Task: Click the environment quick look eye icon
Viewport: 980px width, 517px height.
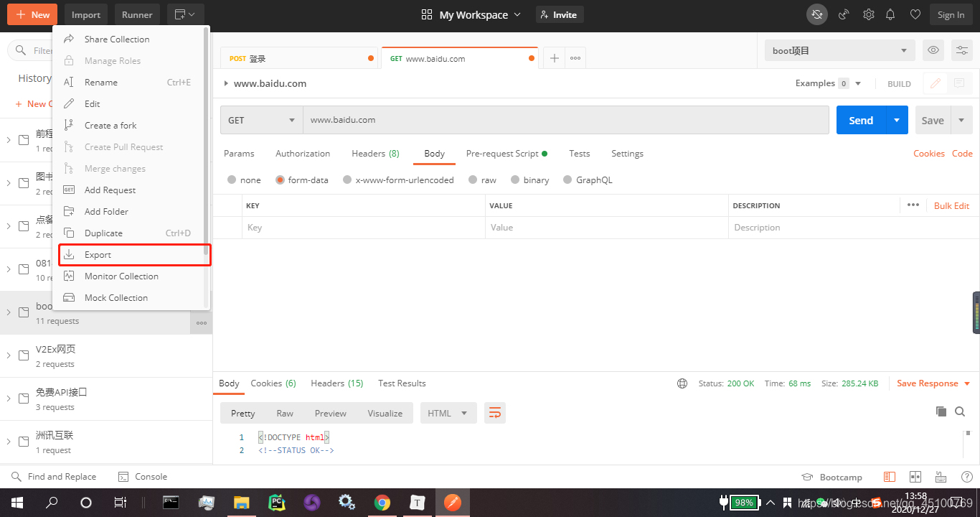Action: (x=933, y=50)
